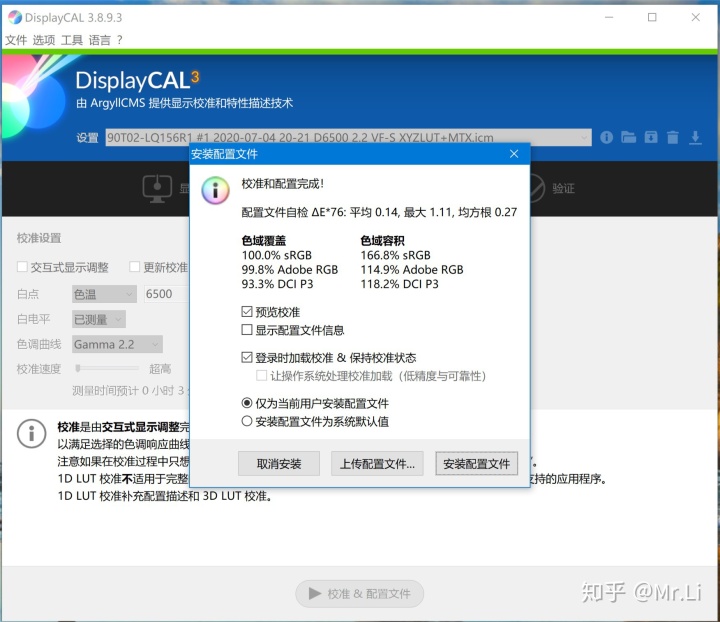720x622 pixels.
Task: Click the 色域容积 heading
Action: pyautogui.click(x=382, y=241)
